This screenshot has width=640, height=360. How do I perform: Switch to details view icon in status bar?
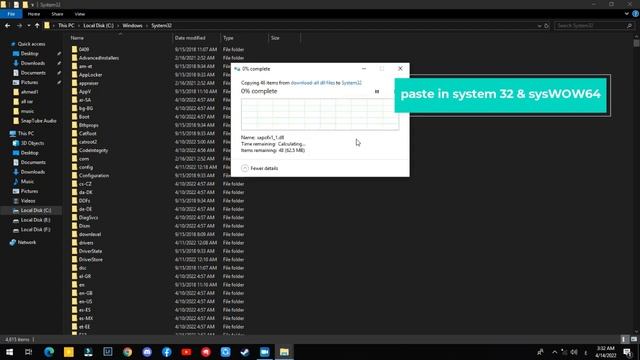tap(624, 340)
